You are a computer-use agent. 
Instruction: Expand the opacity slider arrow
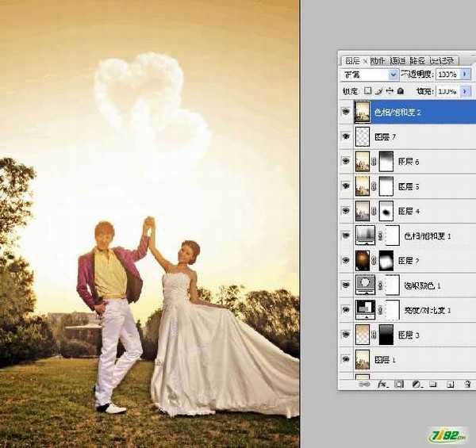[463, 75]
